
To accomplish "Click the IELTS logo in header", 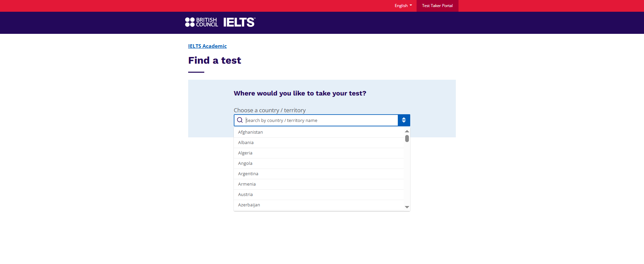I will pos(239,22).
